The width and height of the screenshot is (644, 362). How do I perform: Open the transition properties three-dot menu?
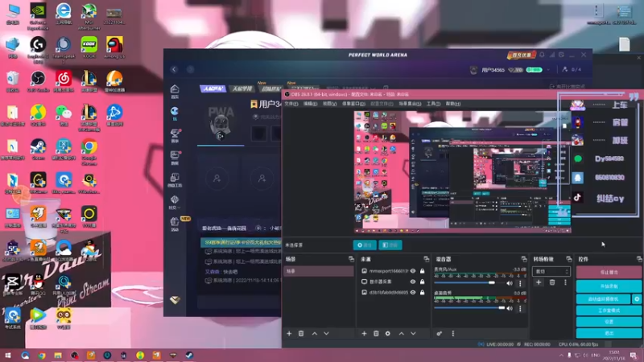click(x=565, y=282)
